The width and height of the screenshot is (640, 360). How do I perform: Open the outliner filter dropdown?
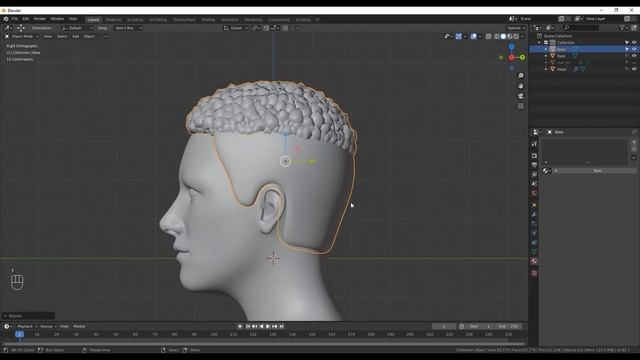click(x=623, y=28)
